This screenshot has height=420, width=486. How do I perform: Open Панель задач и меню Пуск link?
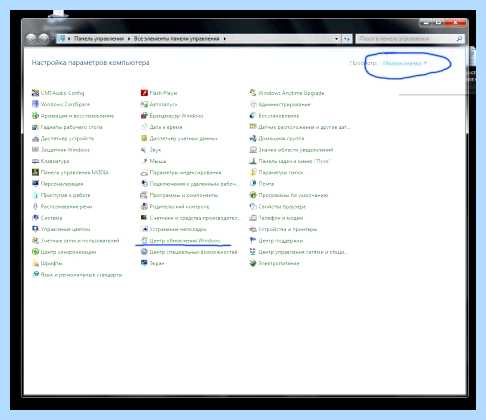point(294,161)
